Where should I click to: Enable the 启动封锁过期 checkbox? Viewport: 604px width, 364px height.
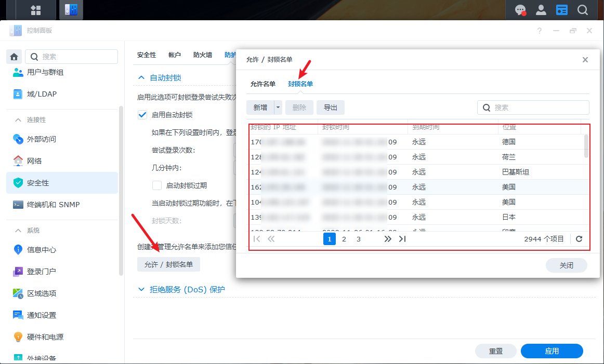coord(156,185)
